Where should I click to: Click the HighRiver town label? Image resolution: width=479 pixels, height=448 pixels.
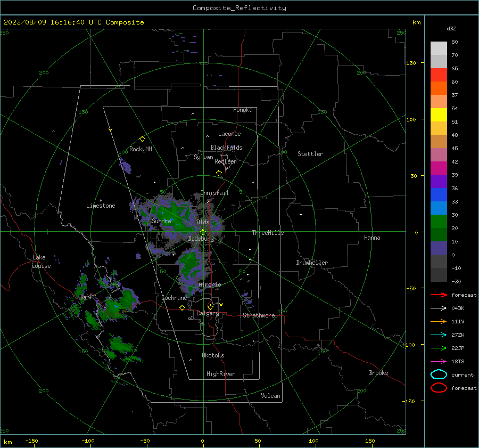[221, 374]
